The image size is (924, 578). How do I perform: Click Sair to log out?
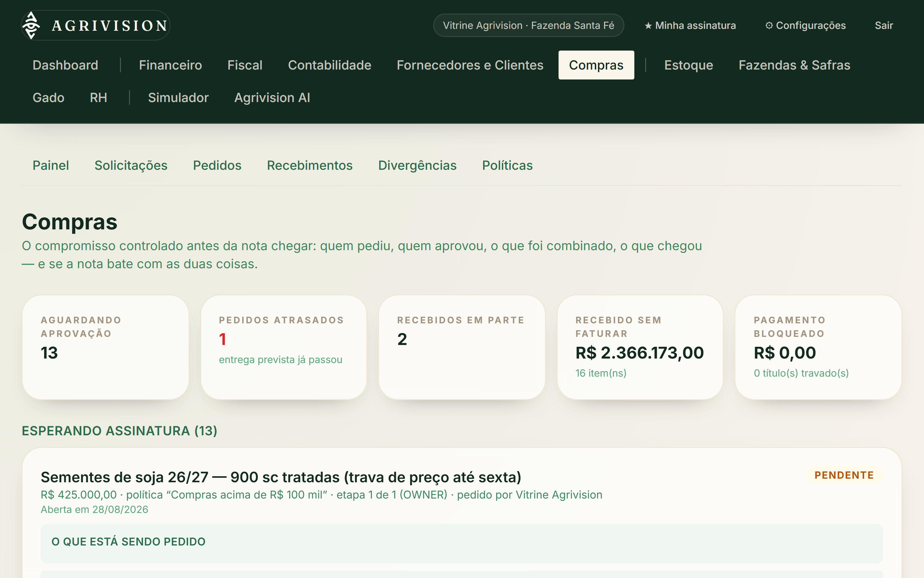point(883,25)
